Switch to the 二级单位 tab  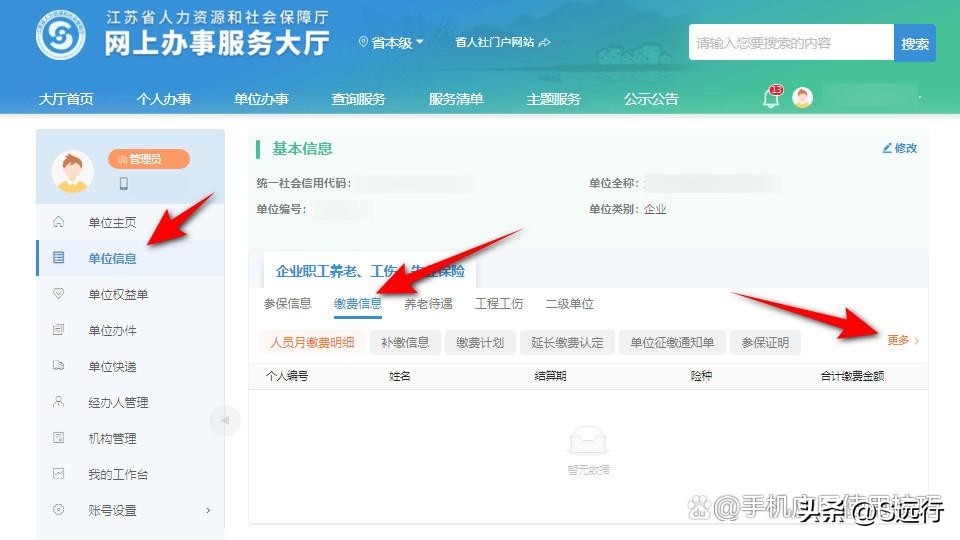pos(569,303)
